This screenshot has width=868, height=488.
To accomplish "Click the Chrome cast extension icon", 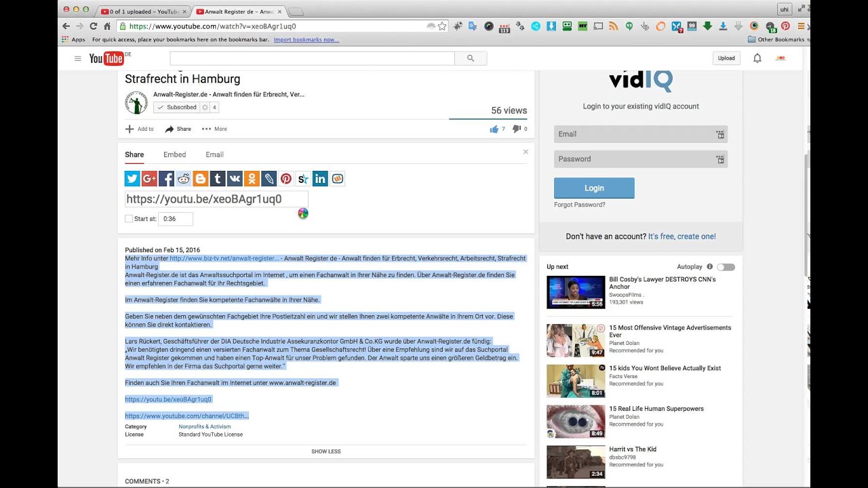I will pos(598,26).
